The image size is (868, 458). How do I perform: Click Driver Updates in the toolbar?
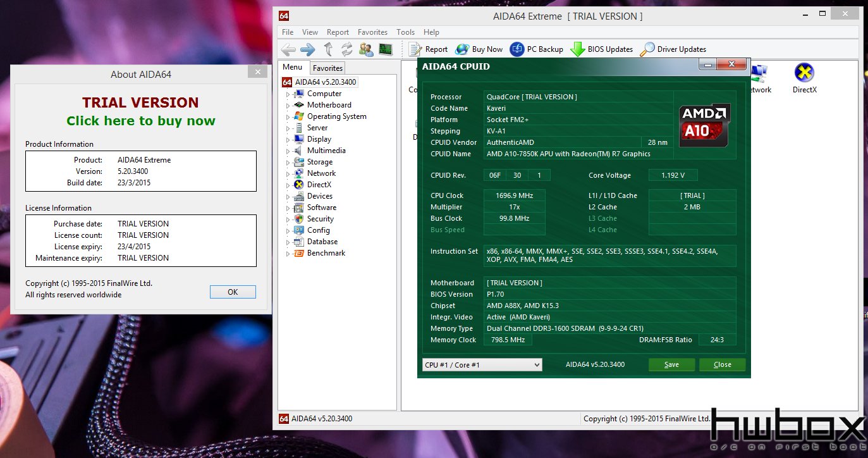coord(673,49)
